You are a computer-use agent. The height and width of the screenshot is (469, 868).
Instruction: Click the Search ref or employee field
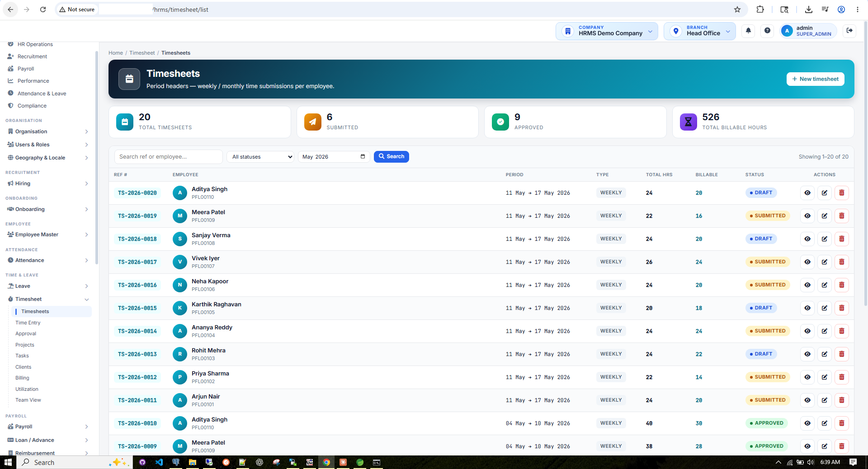click(168, 157)
